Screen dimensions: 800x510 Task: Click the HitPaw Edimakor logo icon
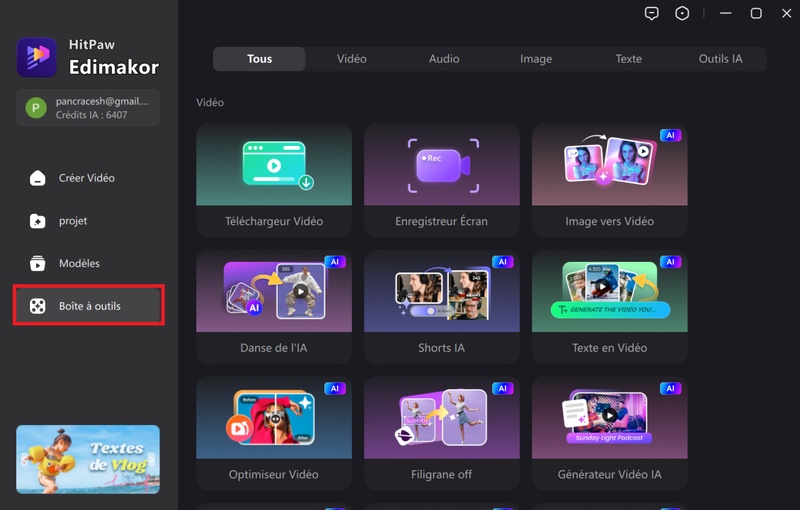[37, 57]
